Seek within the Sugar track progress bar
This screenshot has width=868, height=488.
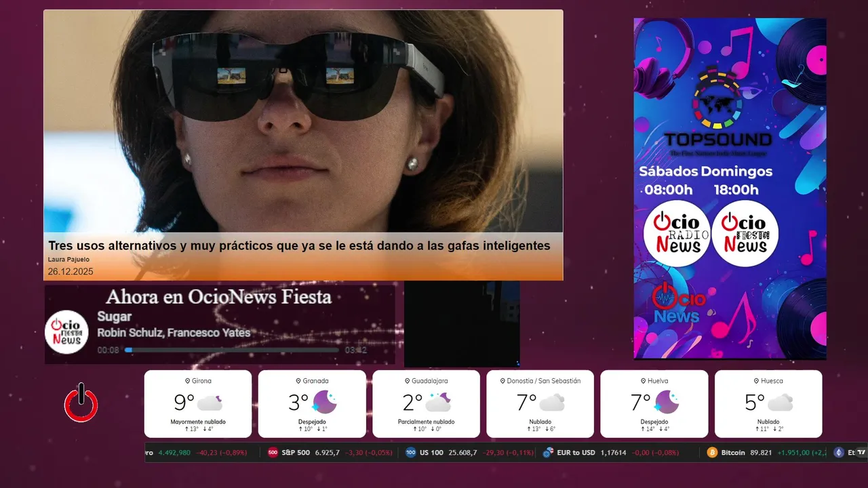[231, 350]
